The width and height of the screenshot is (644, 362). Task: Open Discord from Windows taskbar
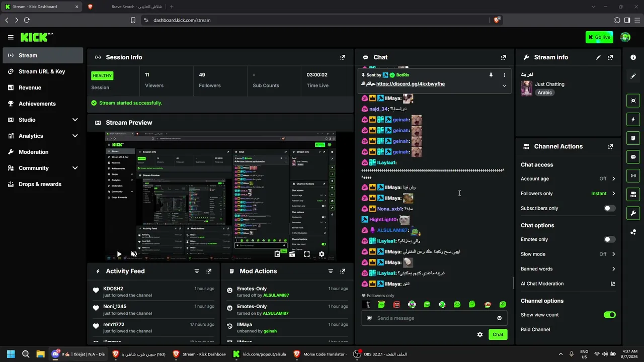point(79,354)
